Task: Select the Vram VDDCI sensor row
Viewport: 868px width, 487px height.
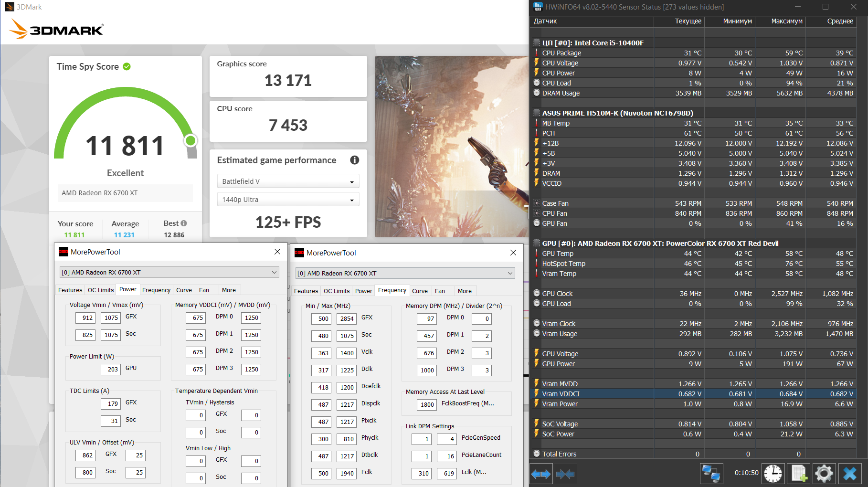Action: 694,393
